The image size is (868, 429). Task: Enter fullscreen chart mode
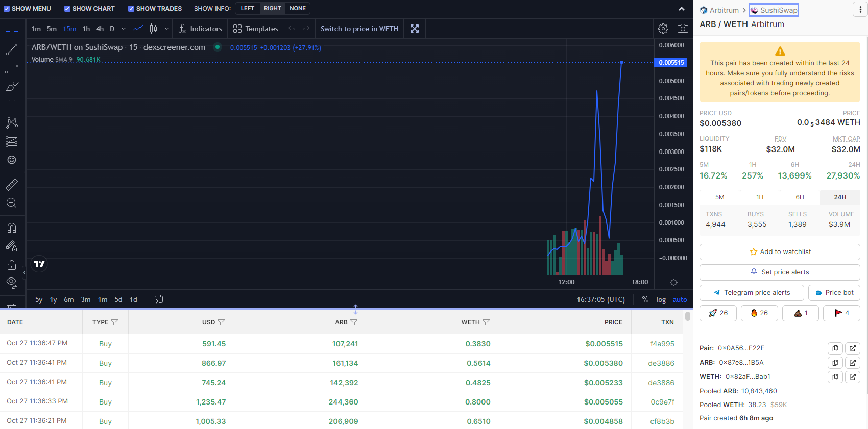(415, 29)
